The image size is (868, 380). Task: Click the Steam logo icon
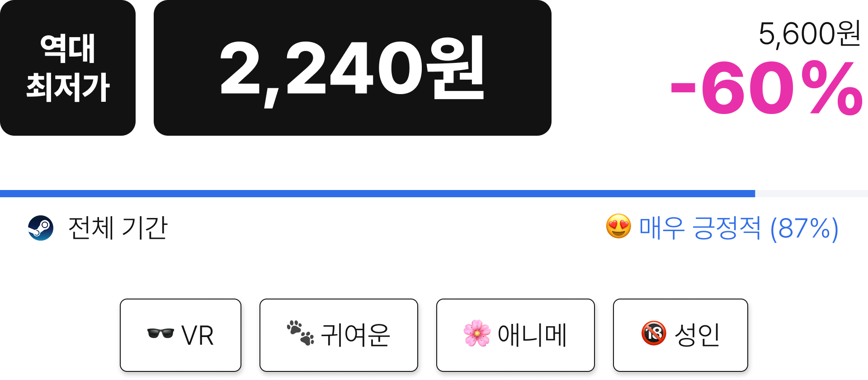click(x=41, y=228)
